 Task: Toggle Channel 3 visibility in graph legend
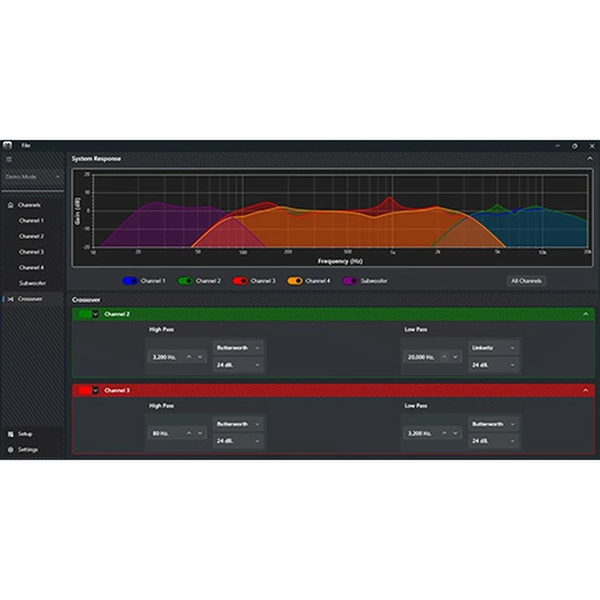pos(241,281)
